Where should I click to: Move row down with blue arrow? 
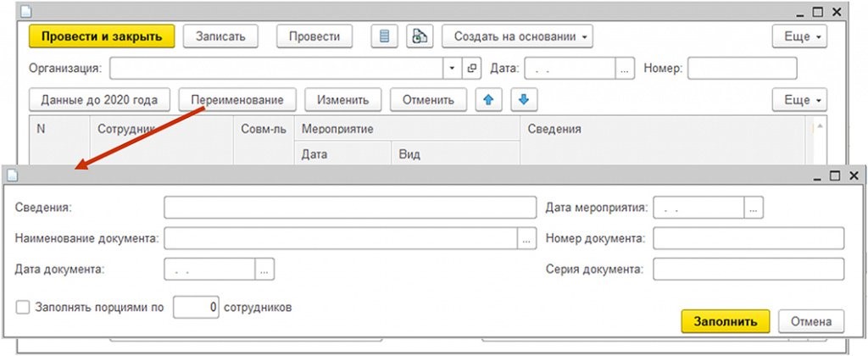point(523,100)
